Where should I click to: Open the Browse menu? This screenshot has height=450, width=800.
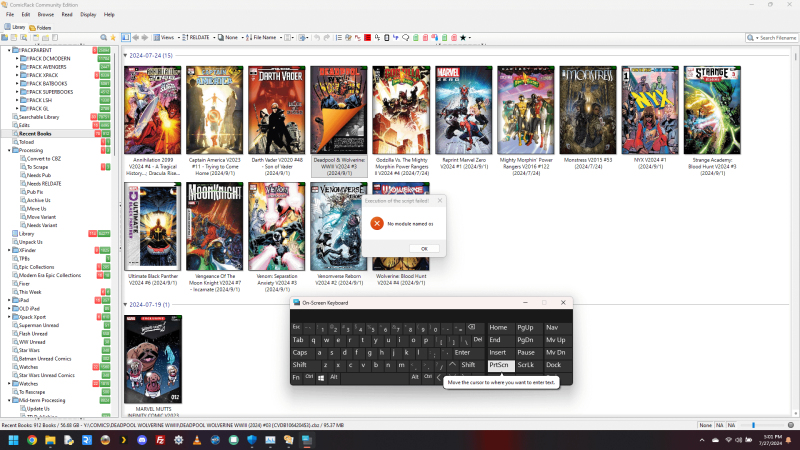tap(46, 15)
